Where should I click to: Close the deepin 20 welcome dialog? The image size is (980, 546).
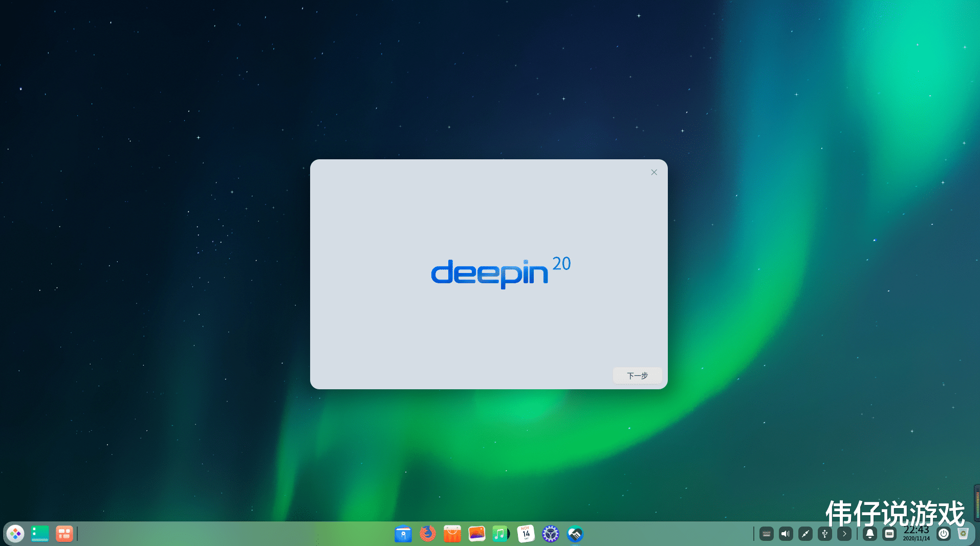[x=654, y=172]
